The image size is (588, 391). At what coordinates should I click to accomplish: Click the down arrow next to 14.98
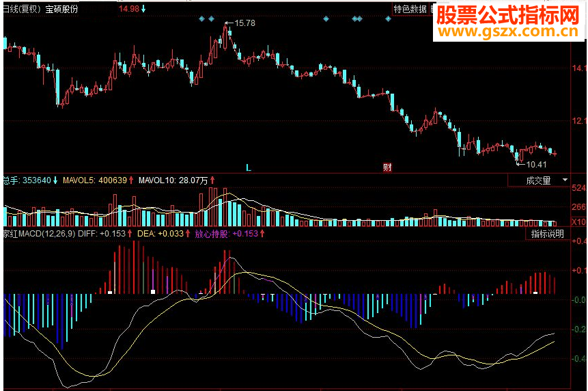point(143,9)
